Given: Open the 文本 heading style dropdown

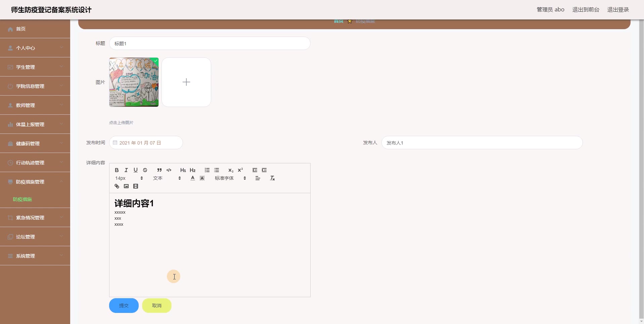Looking at the screenshot, I should coord(167,178).
